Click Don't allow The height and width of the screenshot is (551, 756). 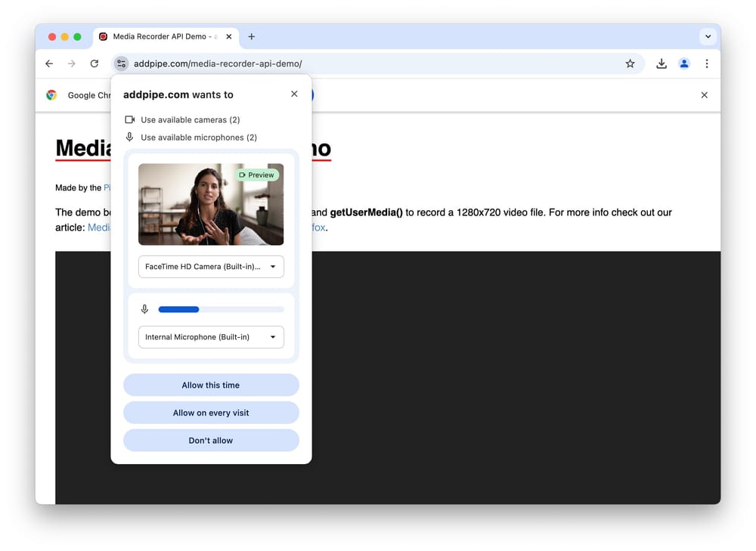211,440
